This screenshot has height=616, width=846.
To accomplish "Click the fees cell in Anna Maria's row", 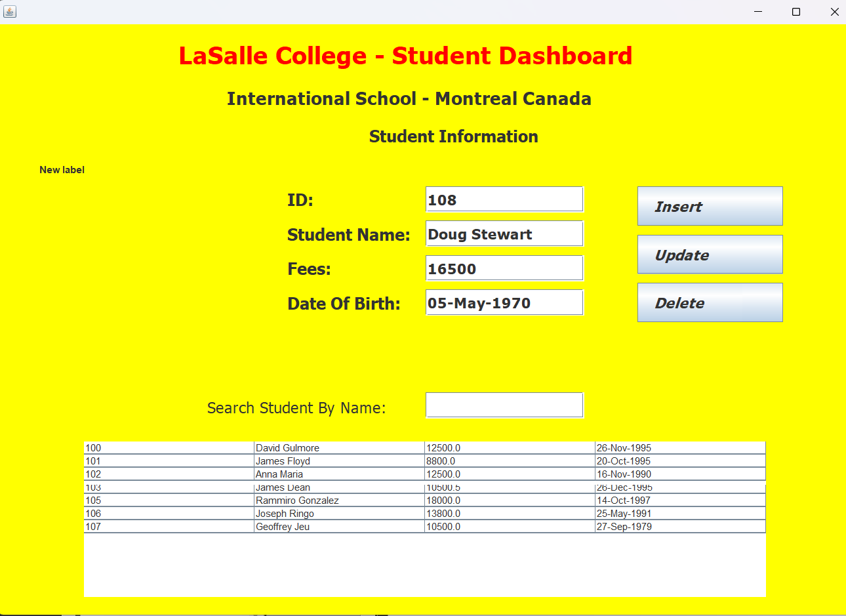I will [510, 474].
